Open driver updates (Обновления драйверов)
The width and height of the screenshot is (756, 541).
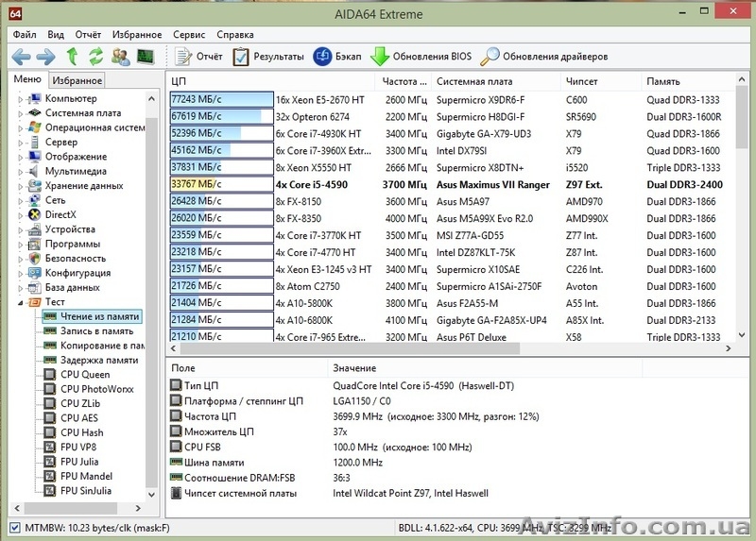pos(543,57)
